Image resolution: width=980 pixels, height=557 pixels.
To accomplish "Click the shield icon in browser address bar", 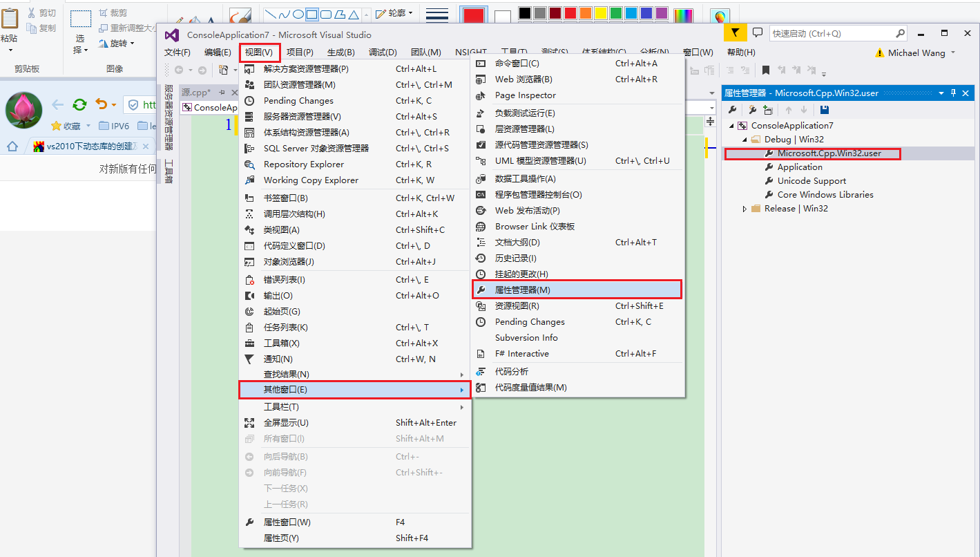I will click(133, 105).
